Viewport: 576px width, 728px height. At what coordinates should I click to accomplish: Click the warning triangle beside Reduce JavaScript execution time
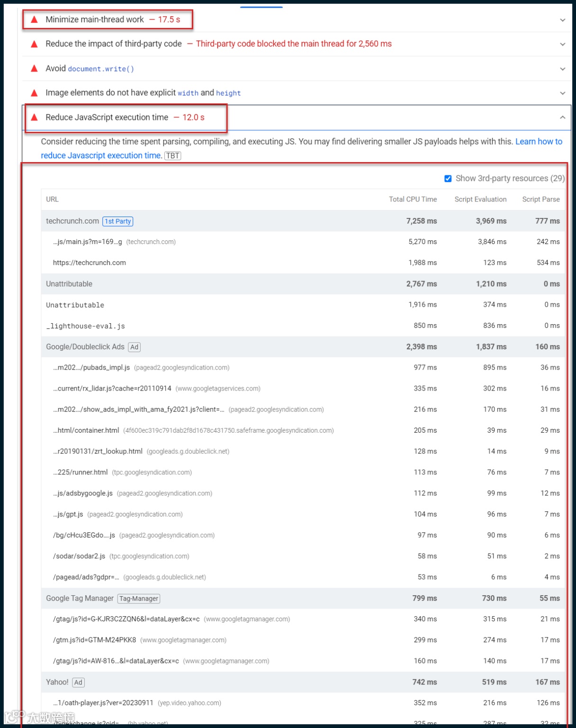coord(34,117)
